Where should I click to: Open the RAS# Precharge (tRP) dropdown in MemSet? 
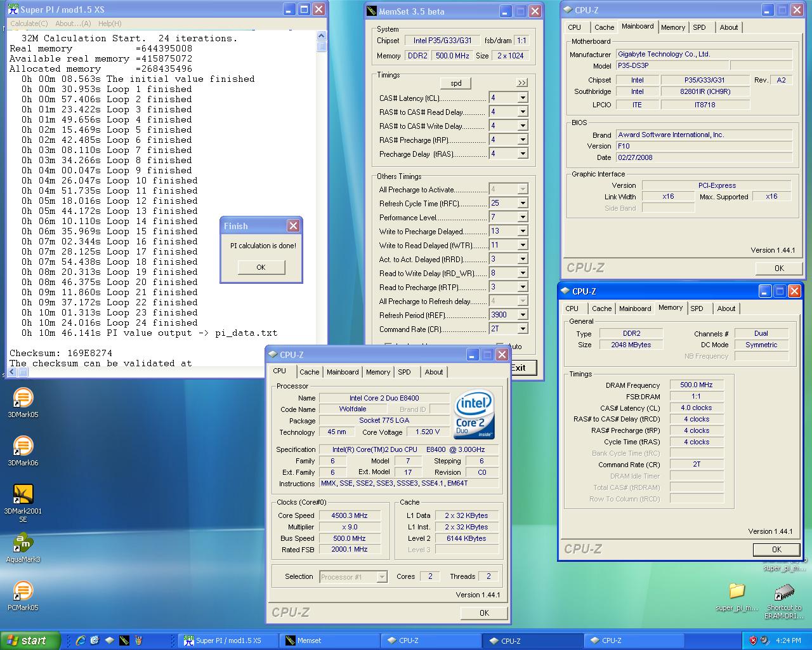point(523,140)
